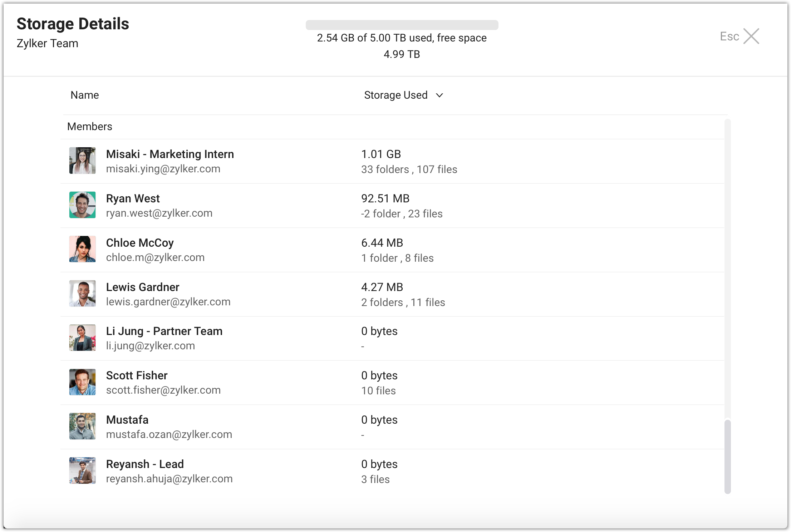Click the Name column header
This screenshot has height=532, width=791.
click(x=84, y=95)
